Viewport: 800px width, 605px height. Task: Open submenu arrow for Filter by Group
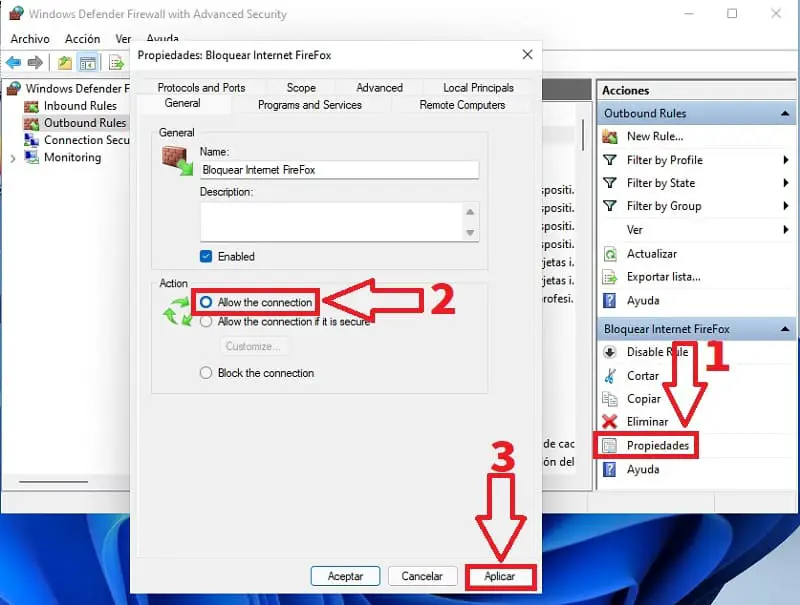tap(786, 206)
